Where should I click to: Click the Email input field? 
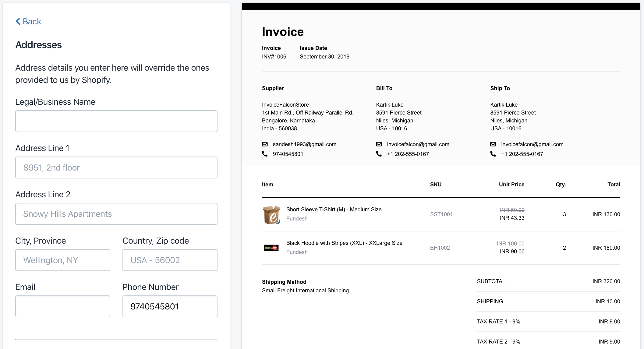click(x=62, y=306)
